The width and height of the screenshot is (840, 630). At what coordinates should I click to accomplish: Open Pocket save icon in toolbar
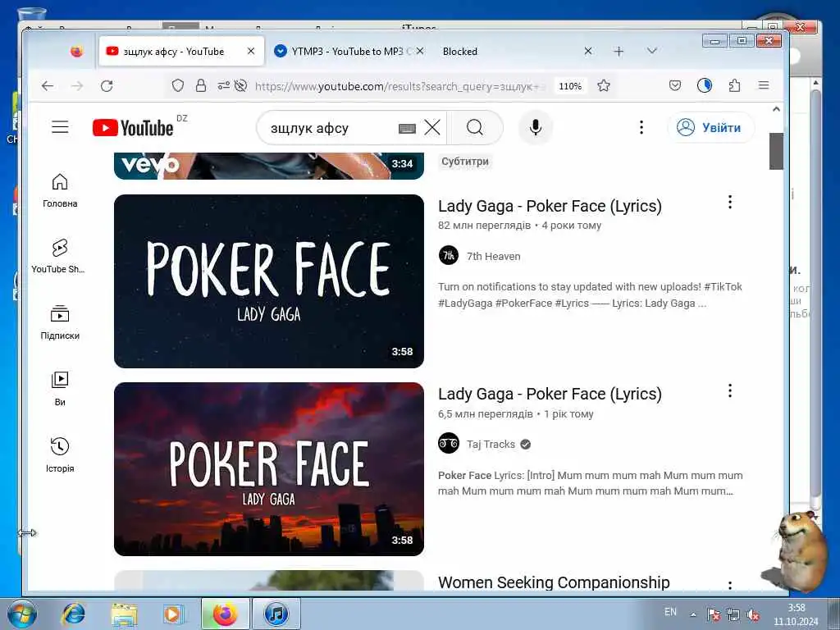pyautogui.click(x=675, y=85)
